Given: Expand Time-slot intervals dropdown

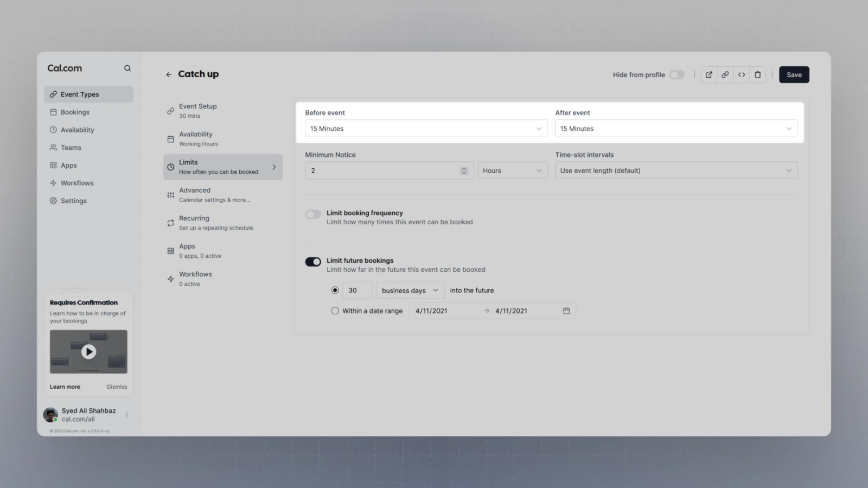Looking at the screenshot, I should [676, 170].
